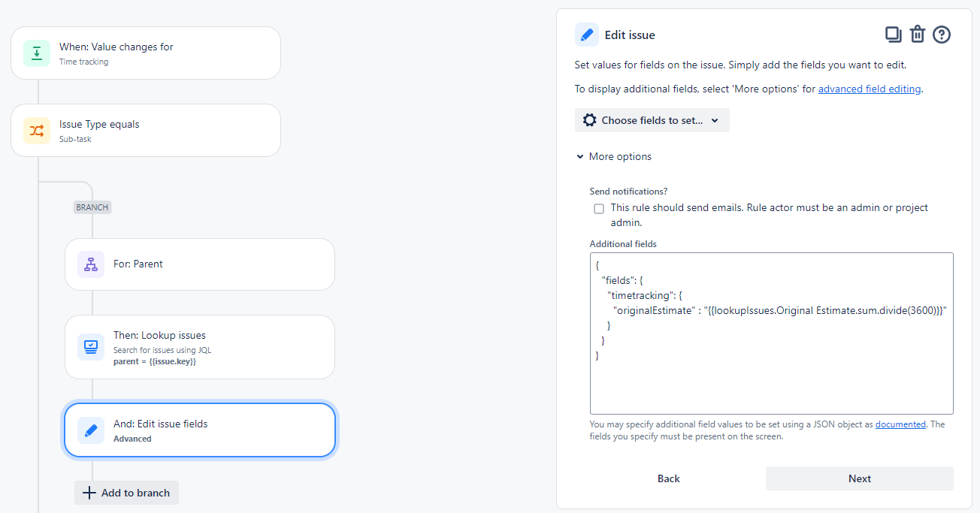Click the 'parent = {{issue.key}}' JQL text

(x=155, y=361)
